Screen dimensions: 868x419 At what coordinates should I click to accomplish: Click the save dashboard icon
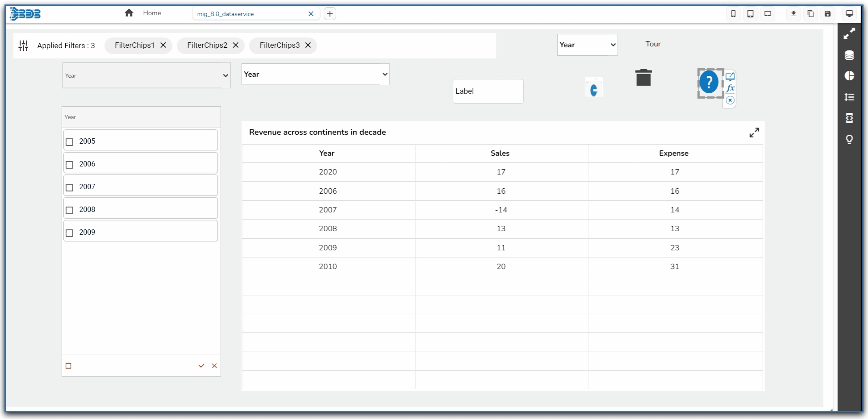tap(827, 14)
